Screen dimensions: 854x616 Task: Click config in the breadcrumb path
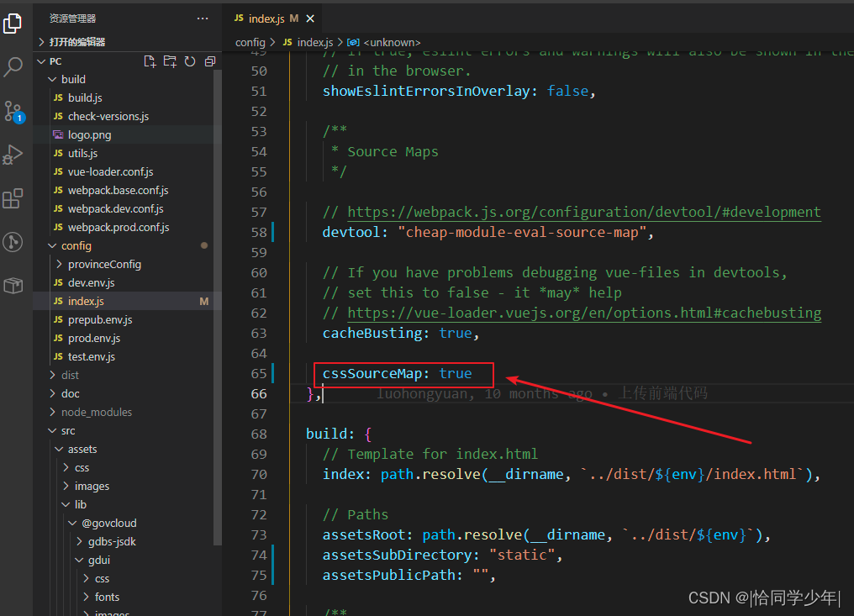(250, 42)
